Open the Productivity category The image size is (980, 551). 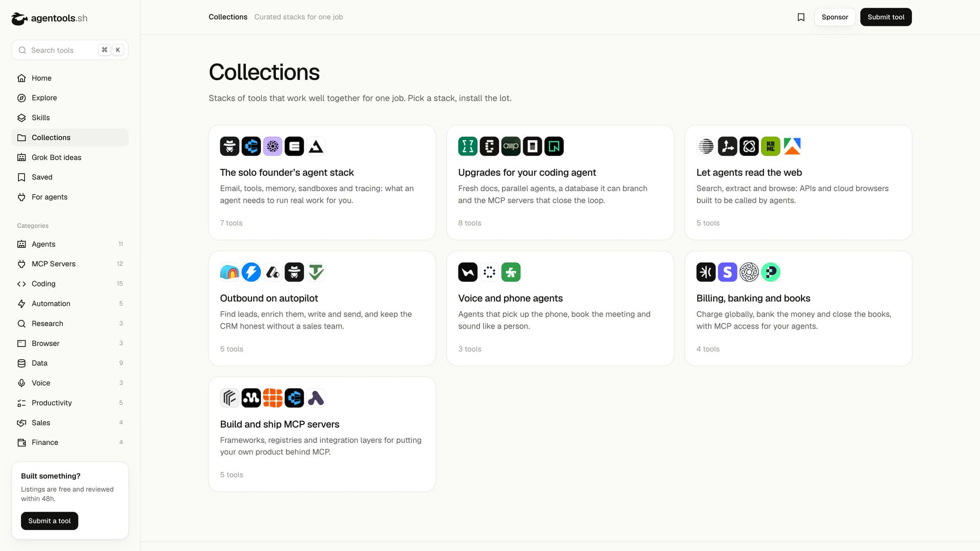pos(70,403)
